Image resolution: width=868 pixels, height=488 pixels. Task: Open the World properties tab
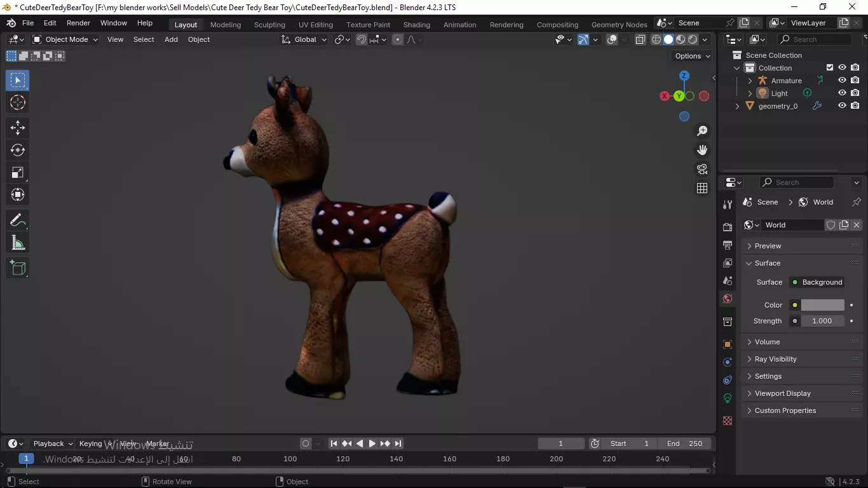(x=728, y=299)
